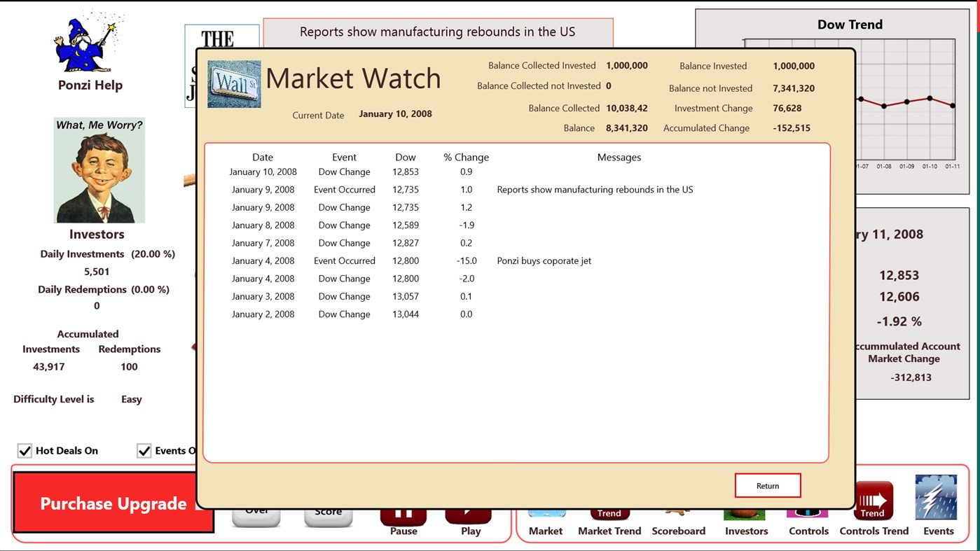The image size is (980, 551).
Task: Uncheck the Events On checkbox
Action: (x=144, y=450)
